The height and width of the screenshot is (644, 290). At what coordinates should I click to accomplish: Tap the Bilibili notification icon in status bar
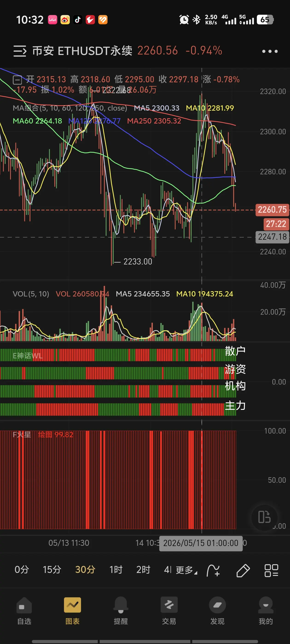pos(52,20)
